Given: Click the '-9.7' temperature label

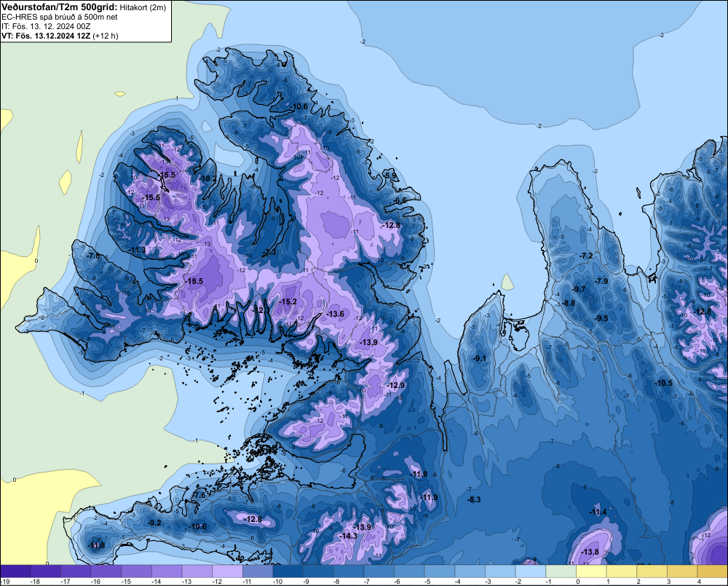Looking at the screenshot, I should pyautogui.click(x=579, y=289).
